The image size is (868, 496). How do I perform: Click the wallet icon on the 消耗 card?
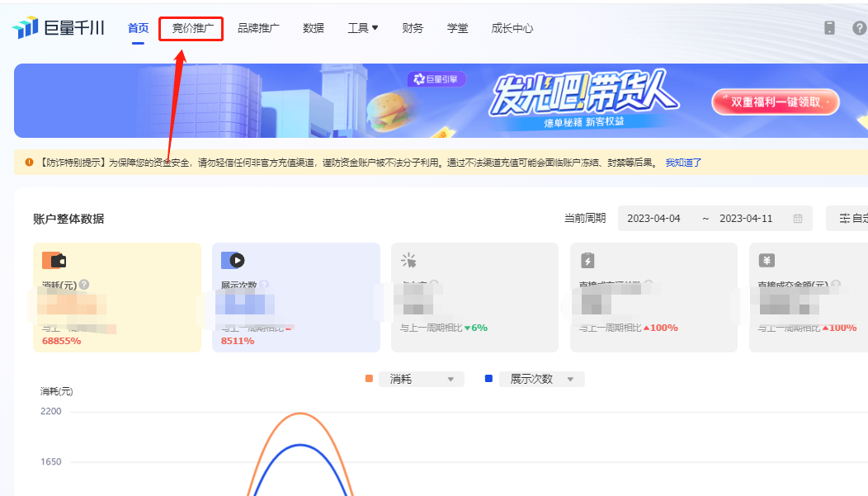(x=54, y=260)
